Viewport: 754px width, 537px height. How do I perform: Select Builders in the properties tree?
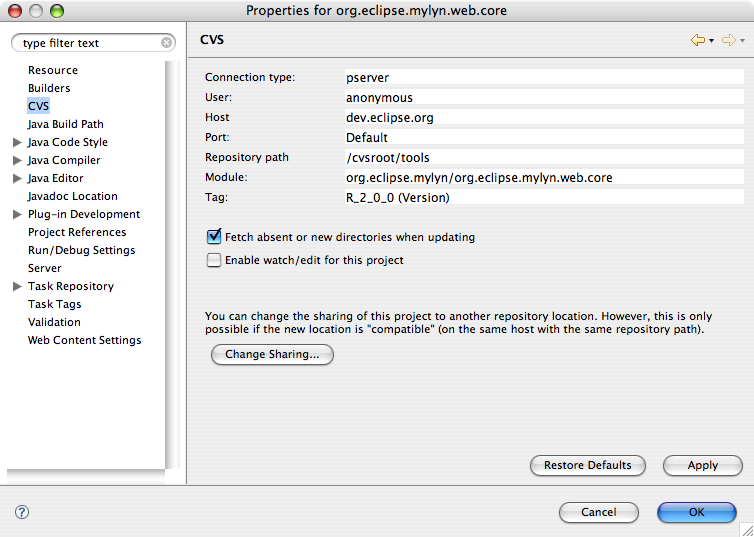(x=49, y=88)
